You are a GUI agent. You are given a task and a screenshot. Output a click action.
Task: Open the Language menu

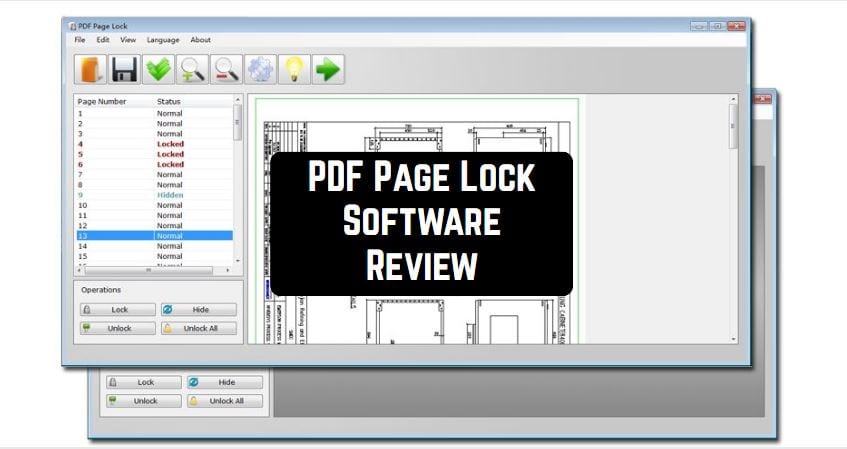point(163,40)
